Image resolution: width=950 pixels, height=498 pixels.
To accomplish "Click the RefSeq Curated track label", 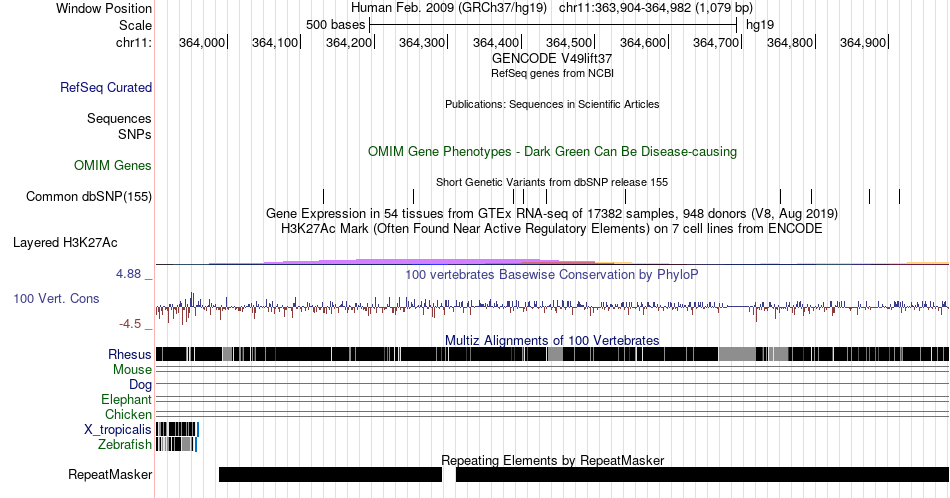I will pos(105,87).
